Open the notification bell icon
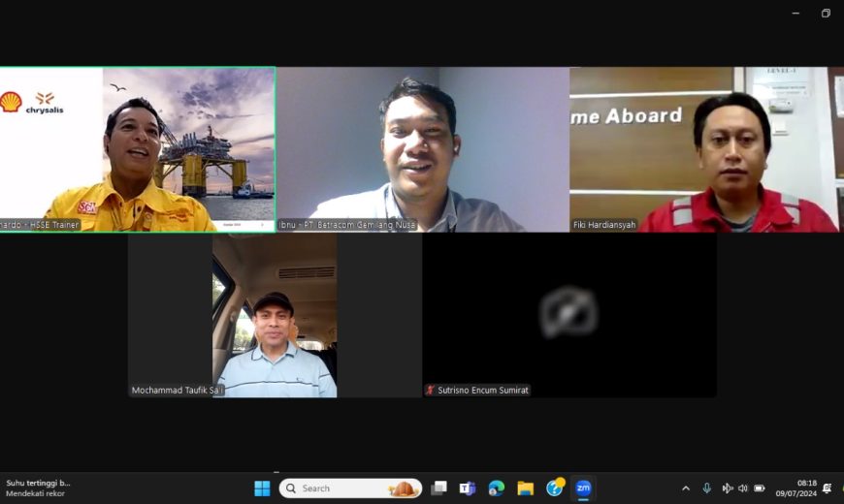Screen dimensions: 844x504 828,488
